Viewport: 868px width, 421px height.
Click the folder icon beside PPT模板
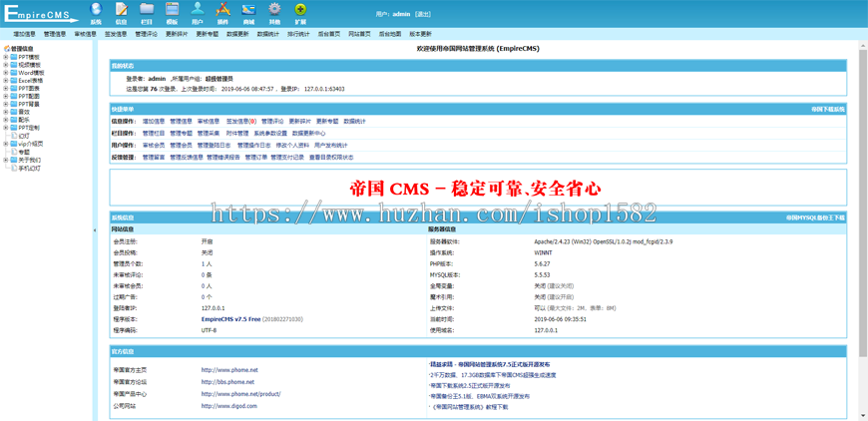pos(14,57)
